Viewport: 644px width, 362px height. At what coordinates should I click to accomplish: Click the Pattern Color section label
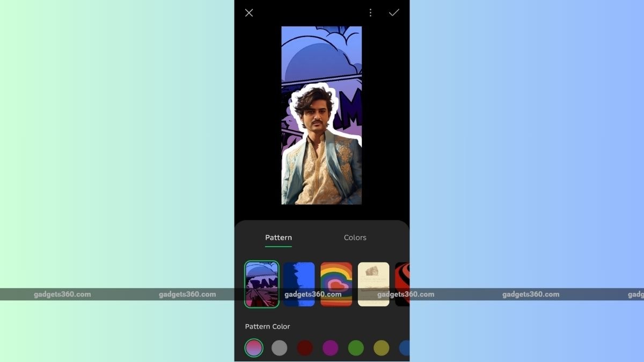(x=267, y=327)
